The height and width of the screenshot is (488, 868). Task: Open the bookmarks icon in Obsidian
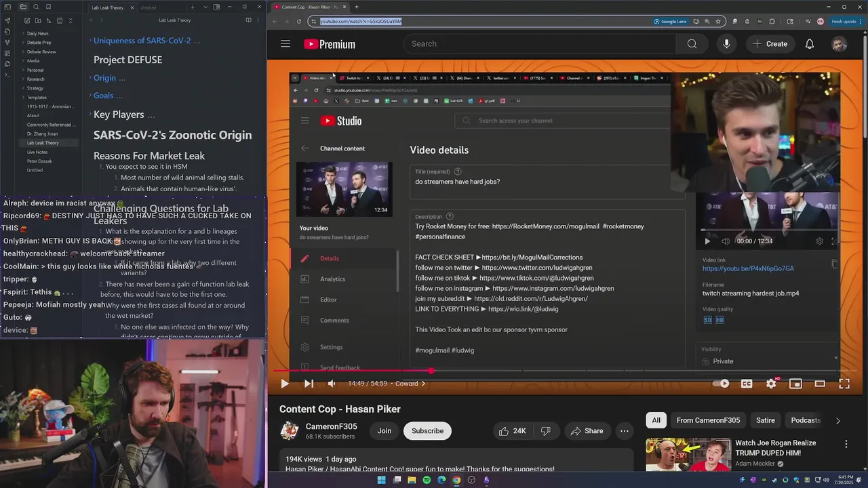[48, 7]
